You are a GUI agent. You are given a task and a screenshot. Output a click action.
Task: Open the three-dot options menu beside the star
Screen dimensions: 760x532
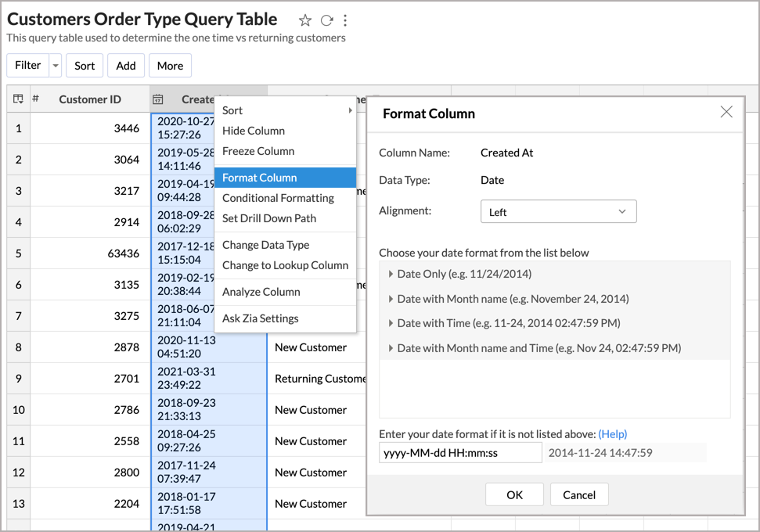click(x=345, y=20)
